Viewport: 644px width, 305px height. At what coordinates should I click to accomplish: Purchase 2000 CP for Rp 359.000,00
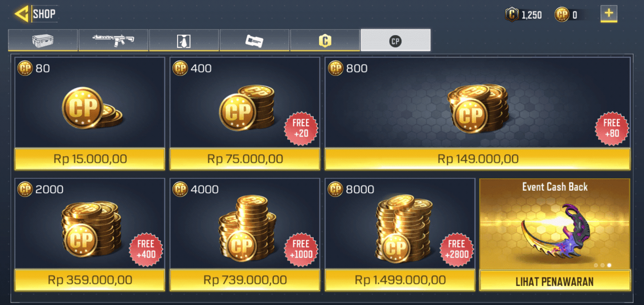(x=90, y=280)
